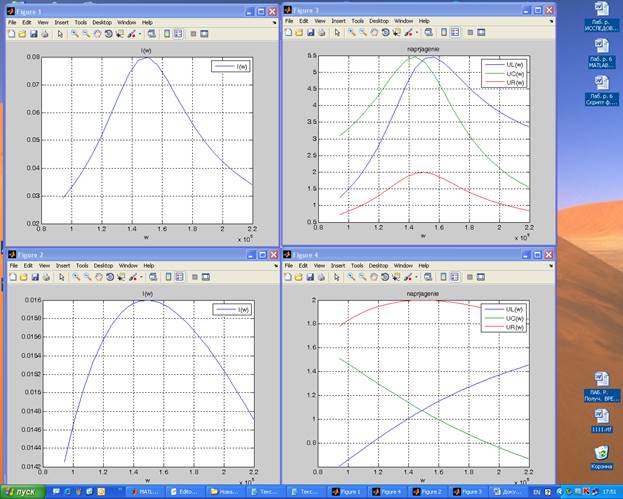Open the Desktop menu in Figure 3
This screenshot has height=499, width=623.
(x=379, y=21)
